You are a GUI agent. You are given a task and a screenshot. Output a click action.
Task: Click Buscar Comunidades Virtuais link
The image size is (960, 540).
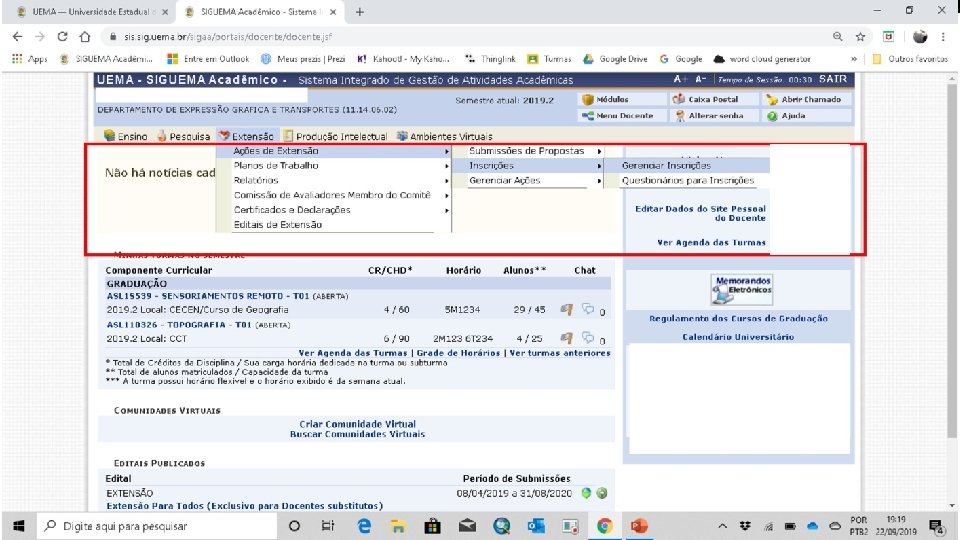358,433
